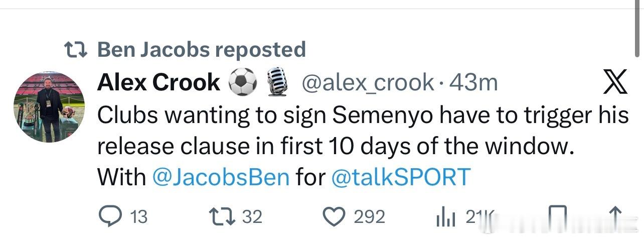Open the view analytics bar chart icon
This screenshot has height=240, width=644.
(x=444, y=217)
